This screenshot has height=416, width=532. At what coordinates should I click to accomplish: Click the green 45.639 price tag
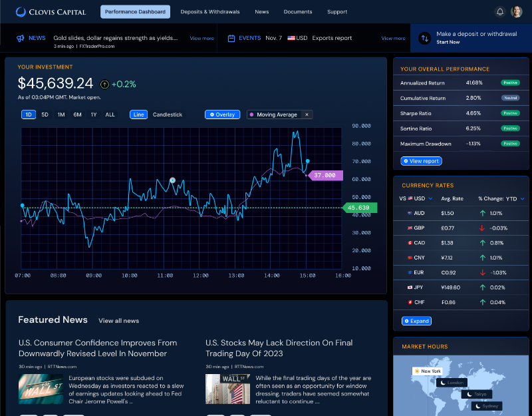(358, 208)
